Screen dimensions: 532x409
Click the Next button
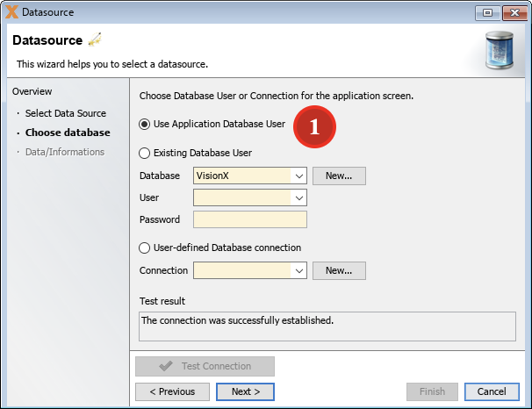(245, 391)
